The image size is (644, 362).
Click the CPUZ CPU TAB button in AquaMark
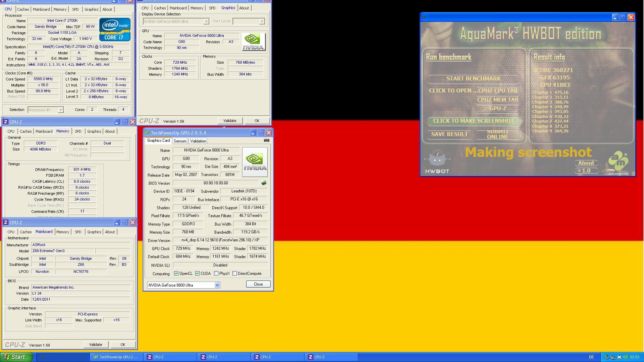pyautogui.click(x=498, y=90)
